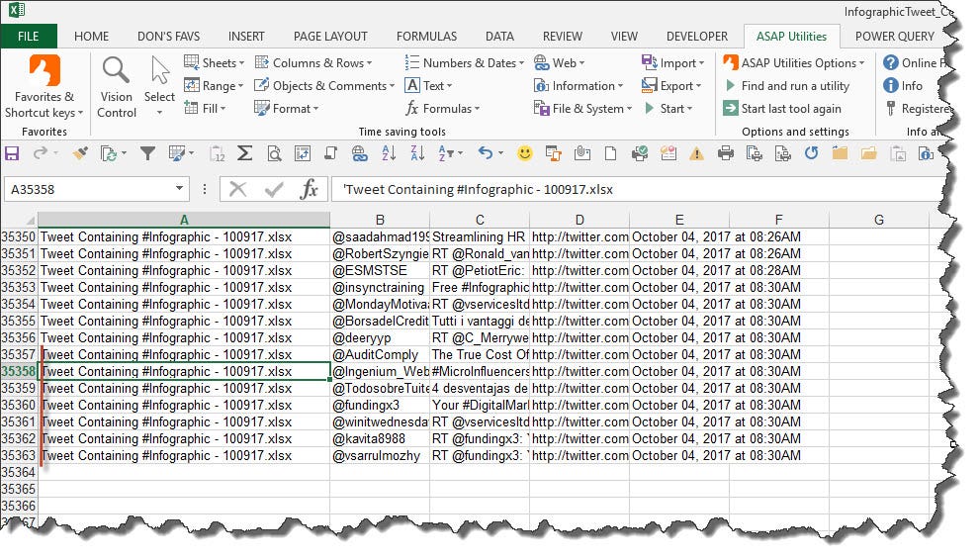Open the Range dropdown menu
The width and height of the screenshot is (980, 560).
coord(214,86)
